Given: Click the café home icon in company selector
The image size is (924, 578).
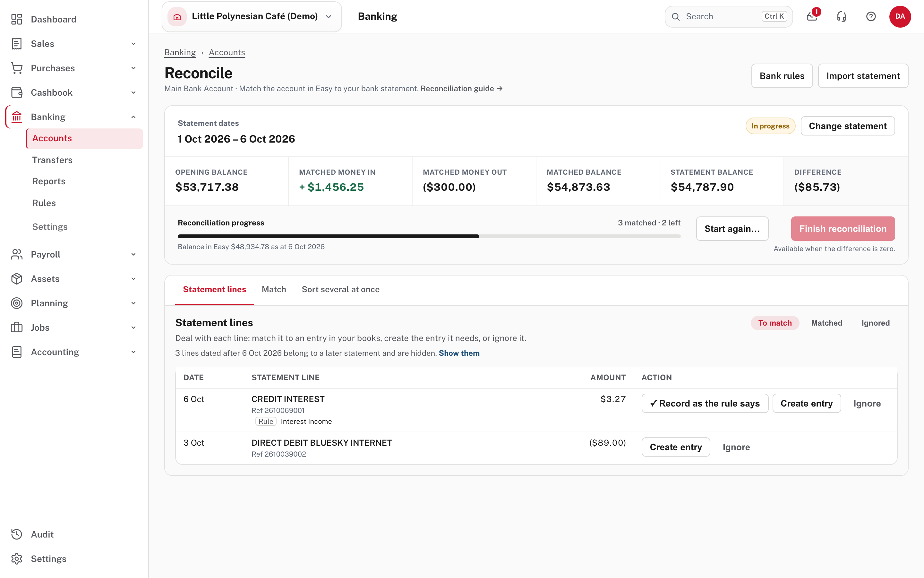Looking at the screenshot, I should point(177,16).
